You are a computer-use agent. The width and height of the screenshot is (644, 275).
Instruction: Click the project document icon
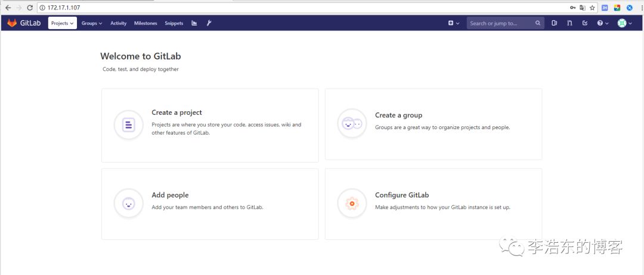(129, 125)
